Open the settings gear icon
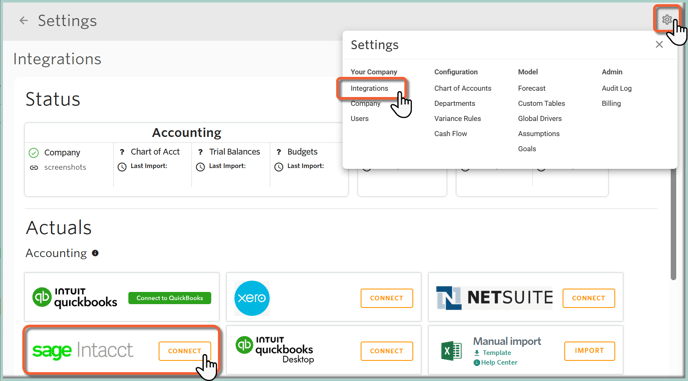The image size is (688, 381). tap(666, 19)
